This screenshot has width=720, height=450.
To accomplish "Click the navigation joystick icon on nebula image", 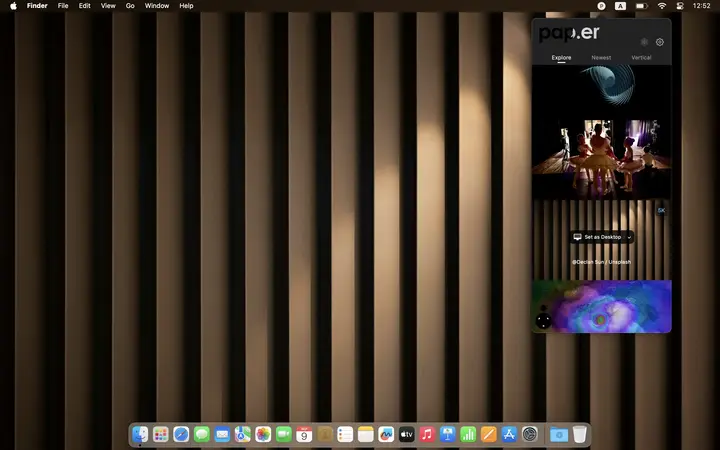I will (x=543, y=320).
